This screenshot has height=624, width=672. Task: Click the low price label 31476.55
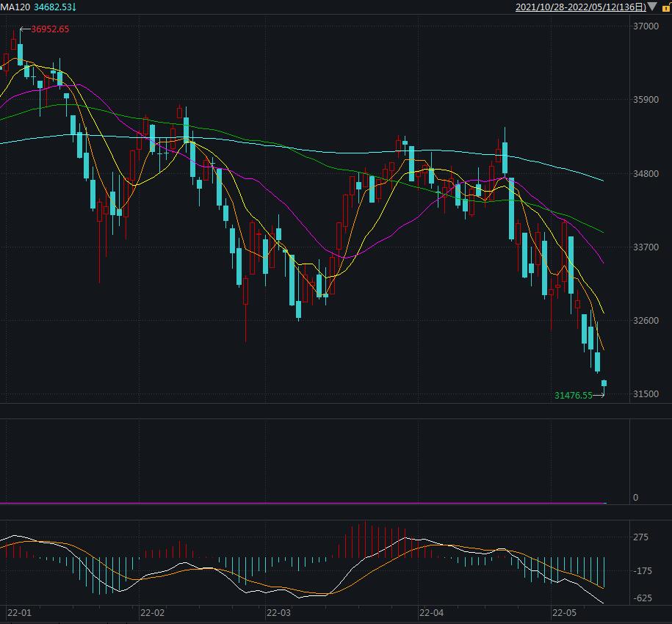click(x=574, y=395)
